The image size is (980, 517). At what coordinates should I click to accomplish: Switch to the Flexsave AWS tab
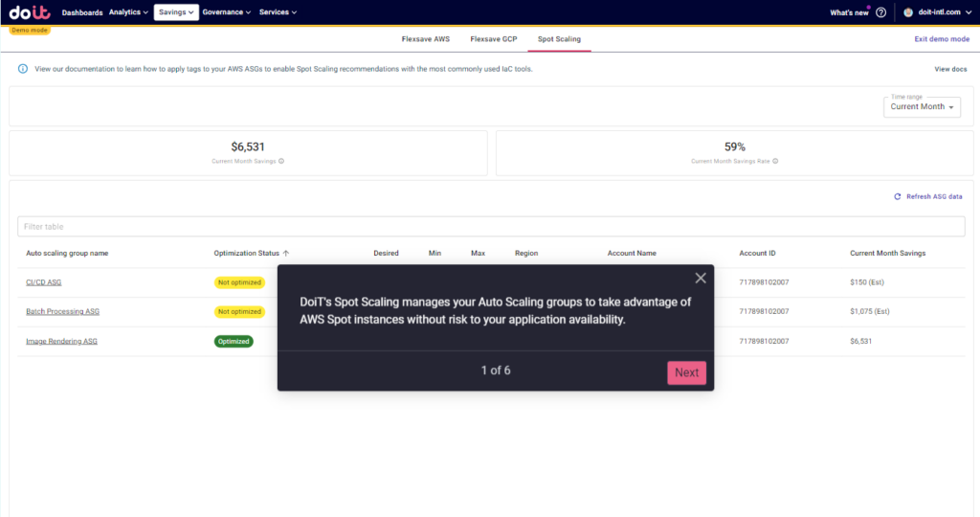[x=425, y=39]
